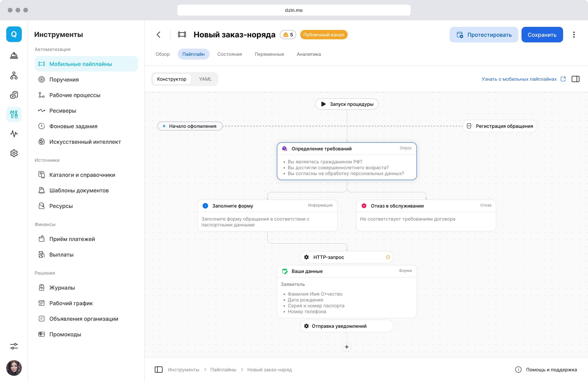
Task: Open the Аналитика tab
Action: pyautogui.click(x=309, y=54)
